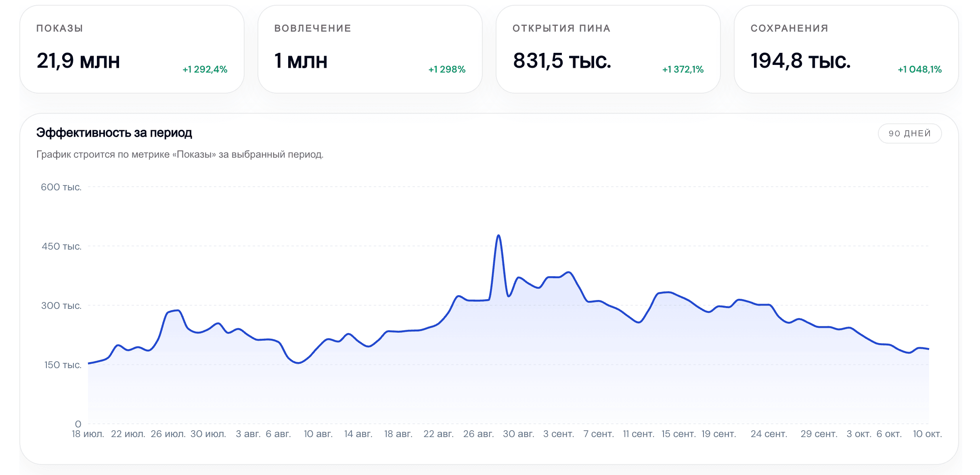The width and height of the screenshot is (980, 475).
Task: Click the 18 авг. date label
Action: (x=398, y=434)
